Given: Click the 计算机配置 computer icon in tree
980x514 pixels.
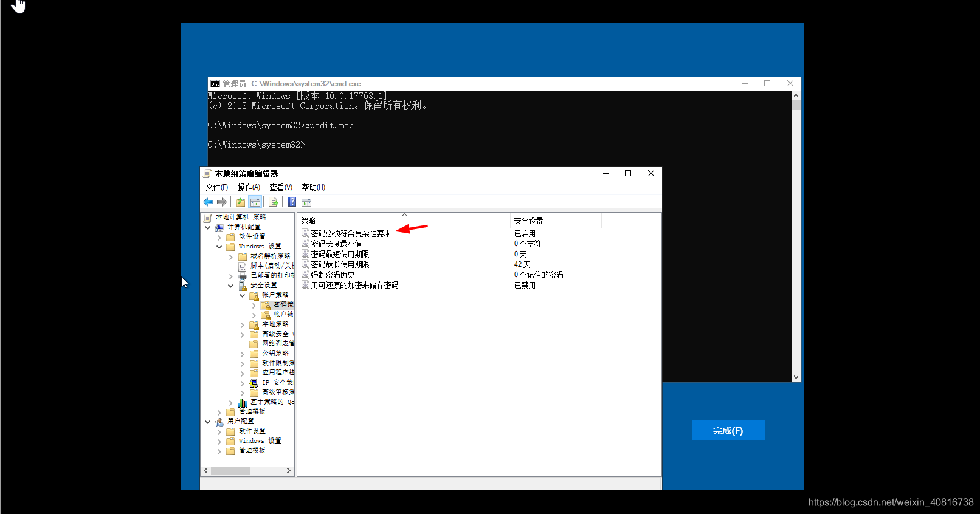Looking at the screenshot, I should click(x=219, y=227).
